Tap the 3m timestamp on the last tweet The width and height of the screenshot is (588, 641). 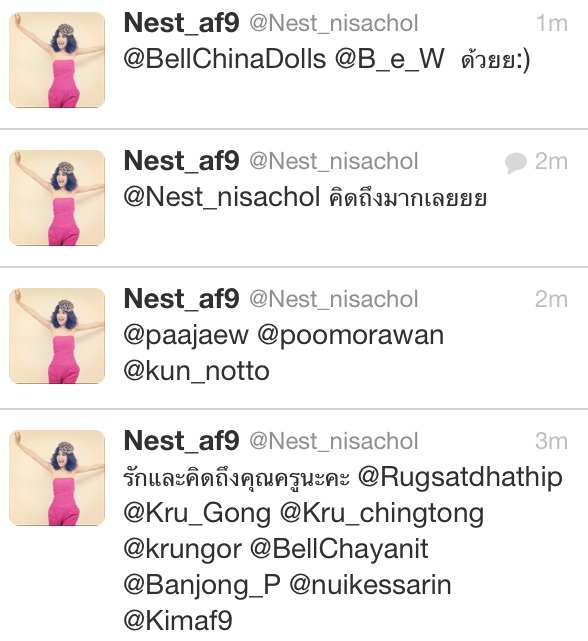tap(551, 442)
